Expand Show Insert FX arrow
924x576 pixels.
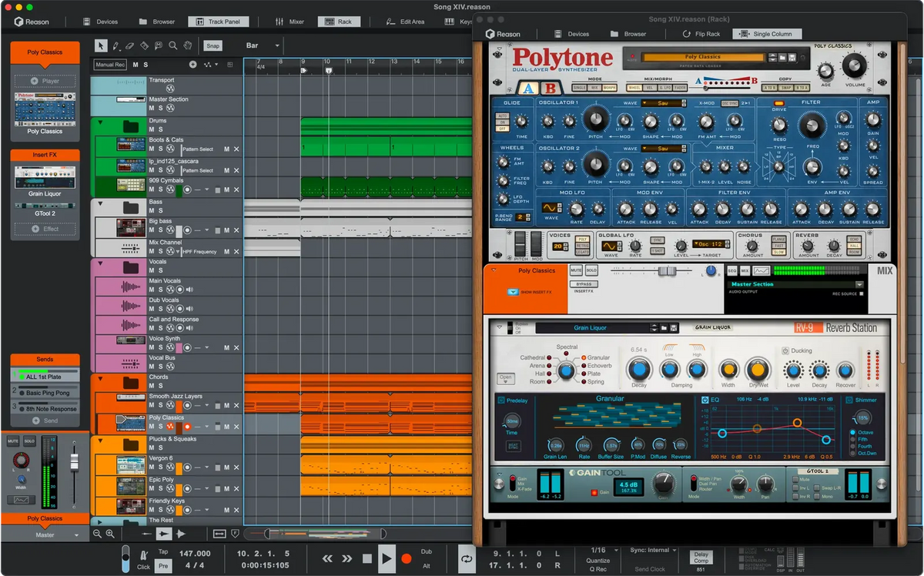512,293
